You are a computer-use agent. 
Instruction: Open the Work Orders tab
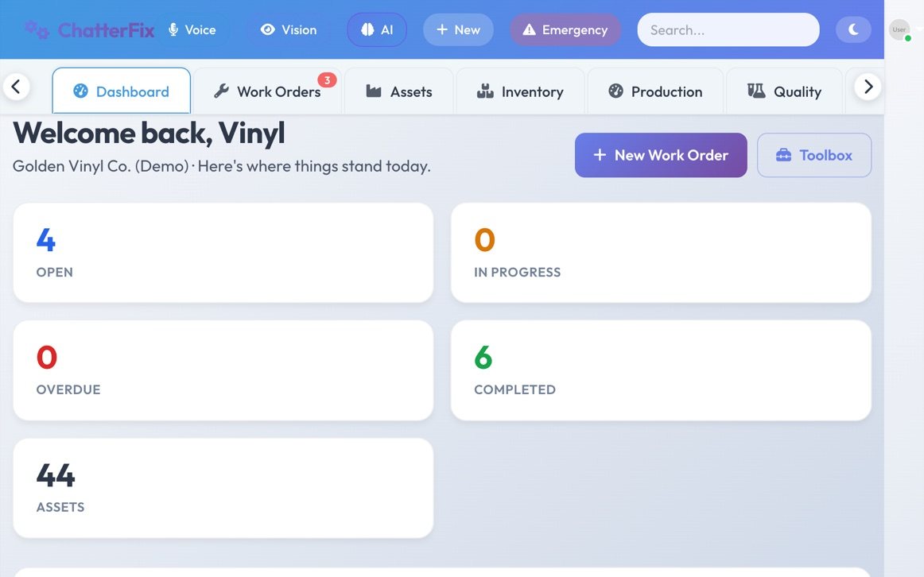268,91
